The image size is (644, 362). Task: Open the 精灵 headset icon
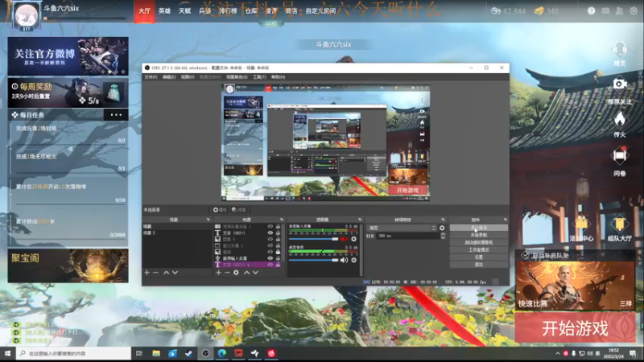point(619,49)
